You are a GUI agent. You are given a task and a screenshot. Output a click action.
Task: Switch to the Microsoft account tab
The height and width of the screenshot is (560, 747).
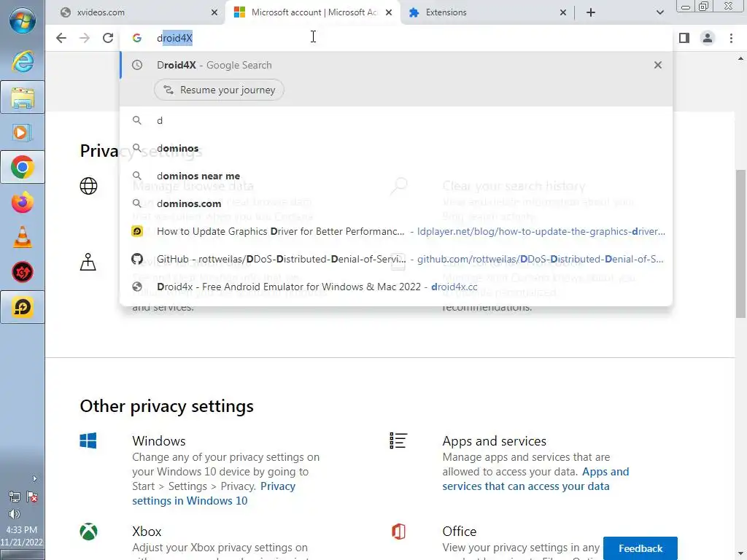(312, 12)
